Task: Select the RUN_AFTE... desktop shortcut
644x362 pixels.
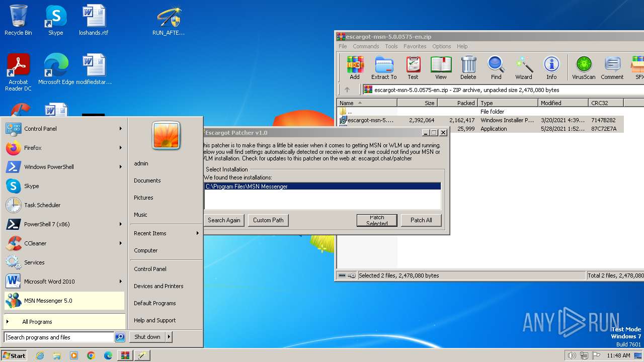Action: click(169, 21)
